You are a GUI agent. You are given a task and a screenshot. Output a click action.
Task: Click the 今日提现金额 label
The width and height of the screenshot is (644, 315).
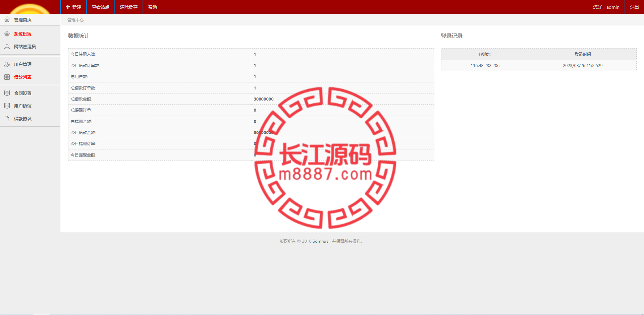(84, 155)
